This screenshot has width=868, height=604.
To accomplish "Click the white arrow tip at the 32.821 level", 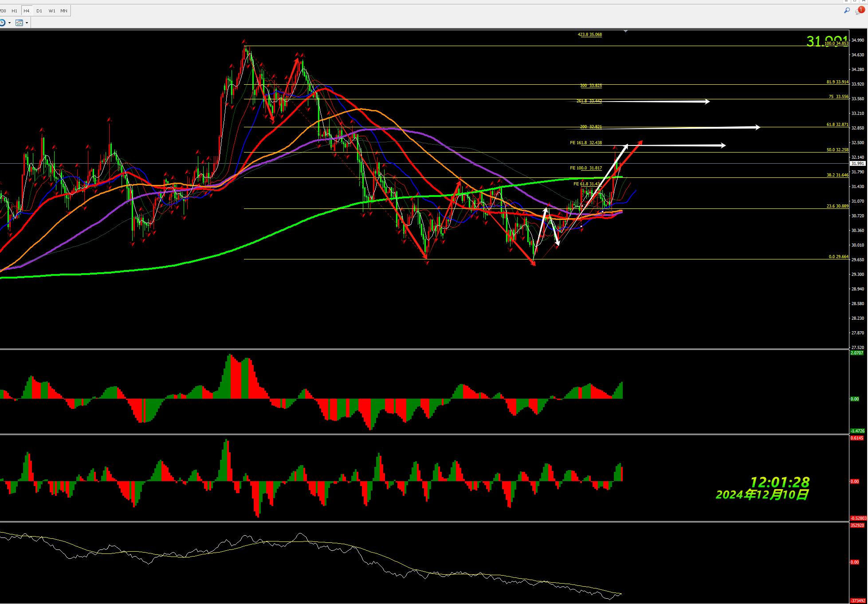I will point(758,127).
